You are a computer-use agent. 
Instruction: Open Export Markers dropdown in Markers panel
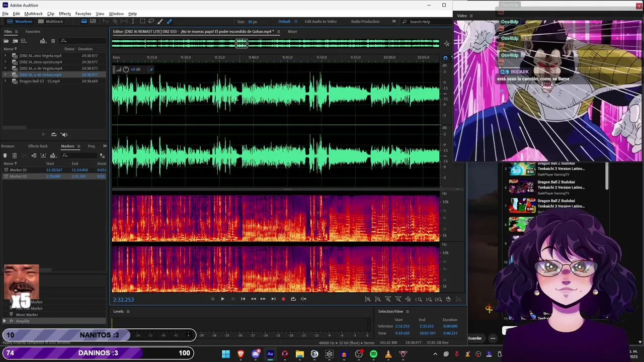(53, 156)
